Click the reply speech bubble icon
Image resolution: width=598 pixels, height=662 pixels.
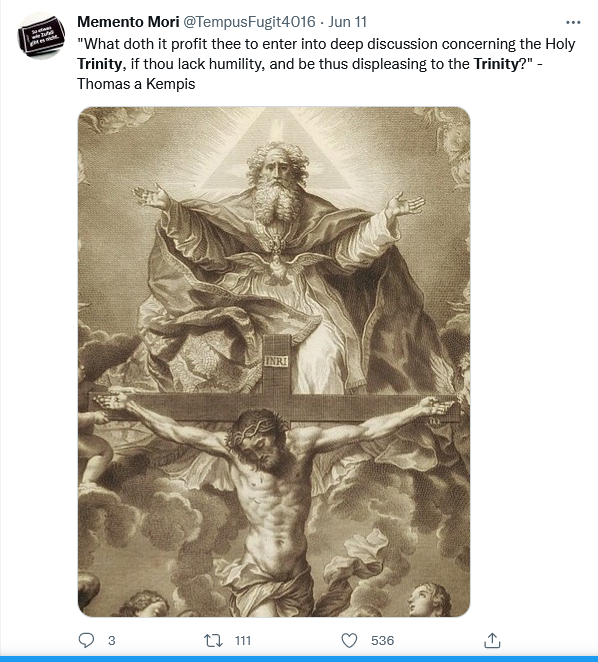(87, 640)
